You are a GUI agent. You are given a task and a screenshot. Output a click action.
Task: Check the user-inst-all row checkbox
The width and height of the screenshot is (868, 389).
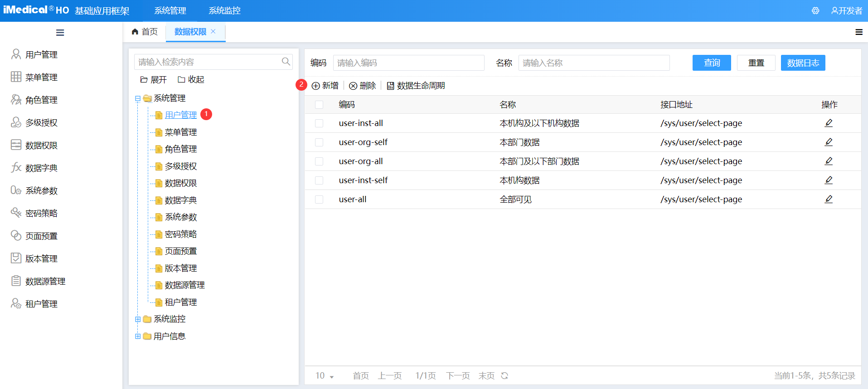pos(319,123)
